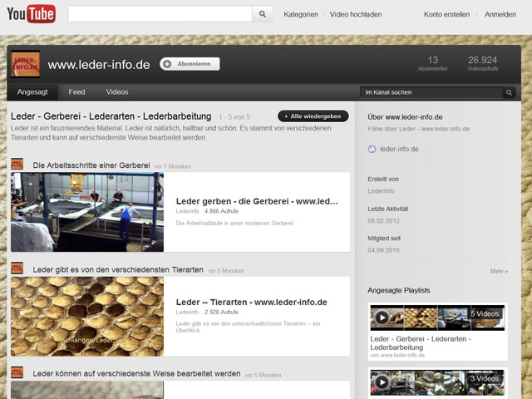This screenshot has width=532, height=399.
Task: Click the channel search magnifier icon
Action: click(x=509, y=92)
